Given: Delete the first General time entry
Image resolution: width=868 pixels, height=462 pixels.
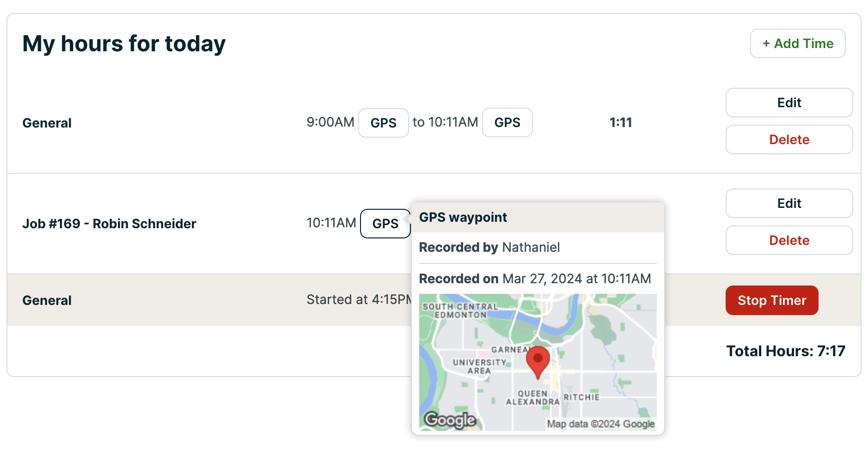Looking at the screenshot, I should tap(789, 140).
